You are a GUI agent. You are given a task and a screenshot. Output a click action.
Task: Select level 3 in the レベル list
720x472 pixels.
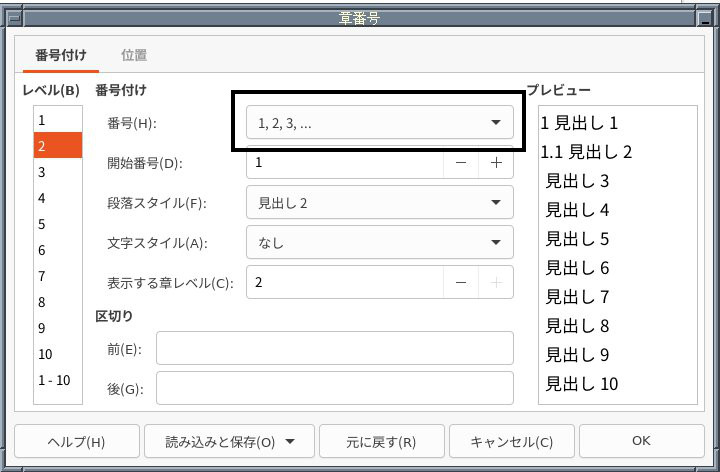coord(58,172)
